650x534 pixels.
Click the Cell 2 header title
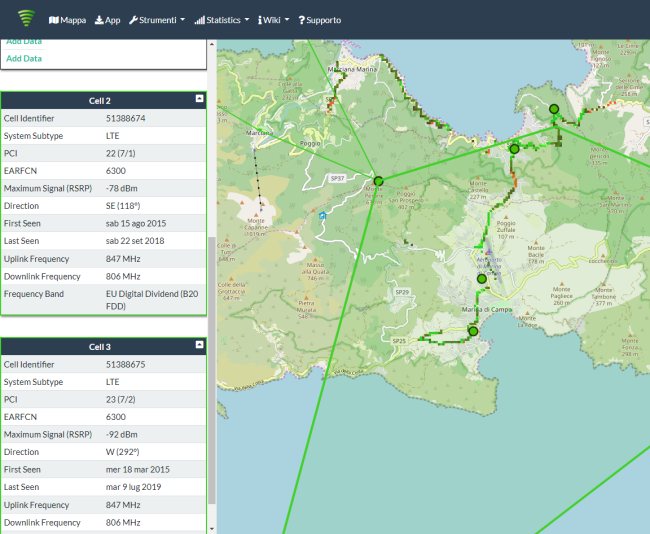[100, 101]
